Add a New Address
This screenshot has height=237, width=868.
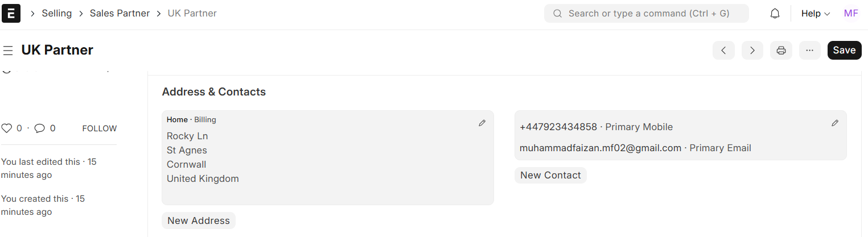[199, 221]
